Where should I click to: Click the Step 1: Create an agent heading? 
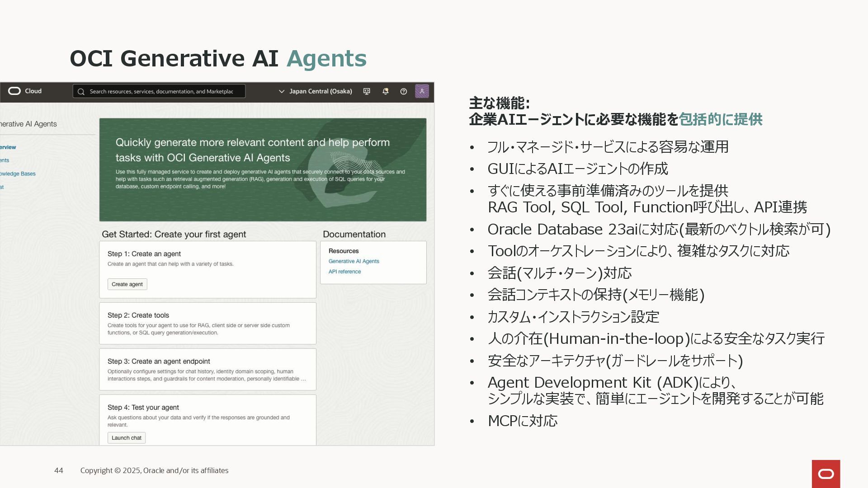(x=144, y=254)
